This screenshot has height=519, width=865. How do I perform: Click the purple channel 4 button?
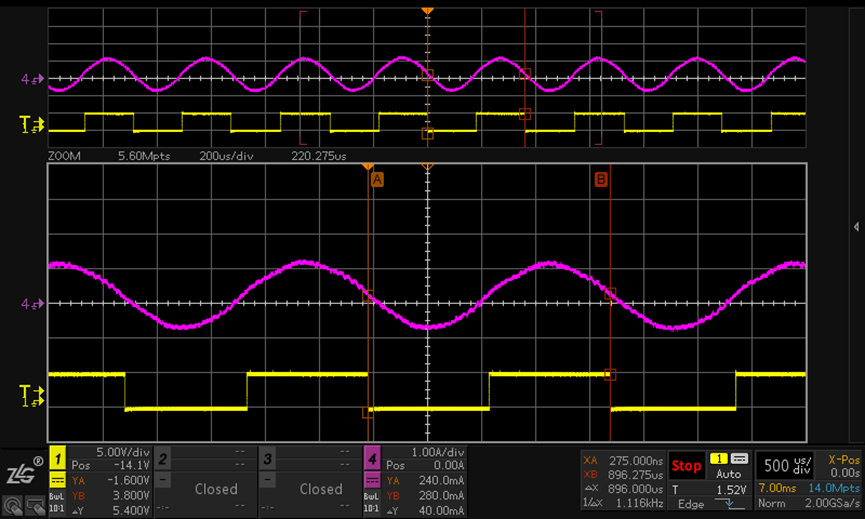372,458
